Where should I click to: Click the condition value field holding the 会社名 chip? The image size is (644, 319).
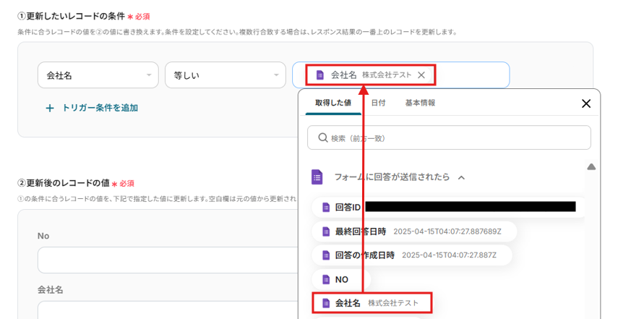click(401, 75)
